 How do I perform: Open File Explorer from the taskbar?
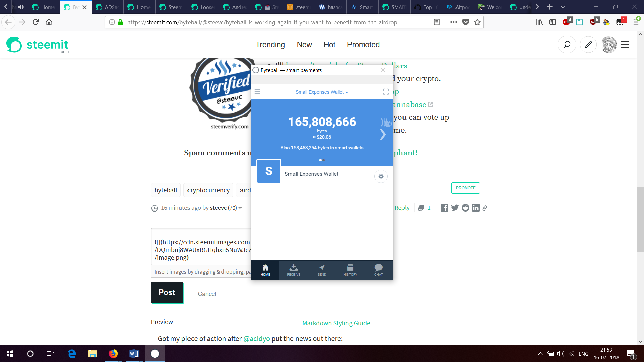coord(92,354)
